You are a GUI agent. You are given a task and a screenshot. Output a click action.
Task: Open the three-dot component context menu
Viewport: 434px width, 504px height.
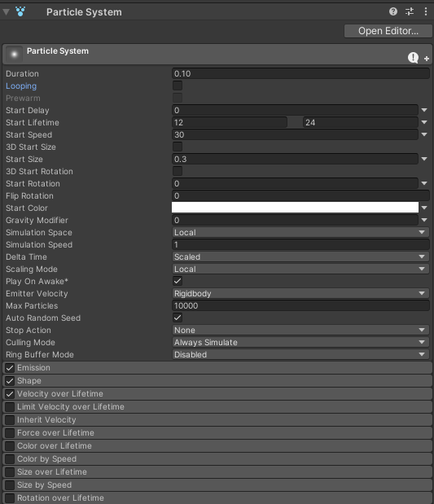[426, 12]
